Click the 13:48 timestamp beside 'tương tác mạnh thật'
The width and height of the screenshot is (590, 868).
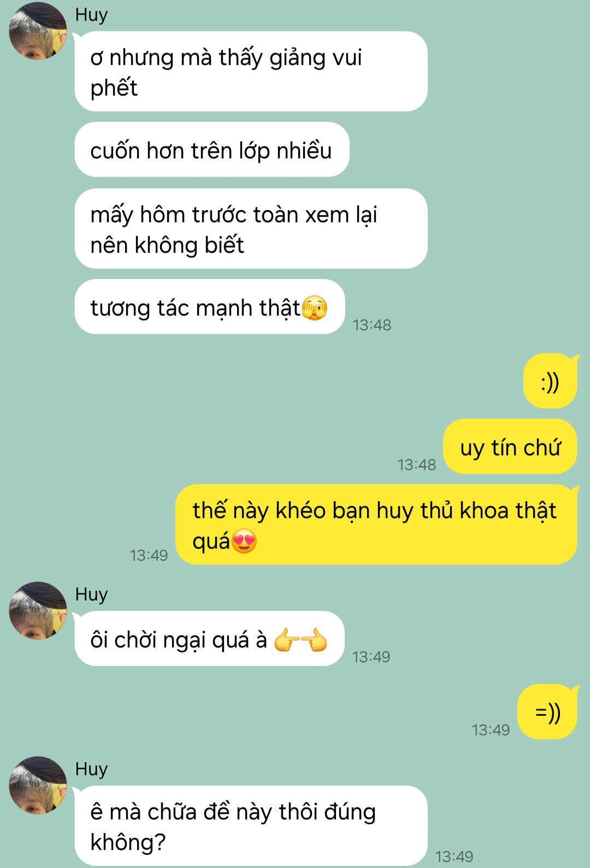pyautogui.click(x=372, y=325)
